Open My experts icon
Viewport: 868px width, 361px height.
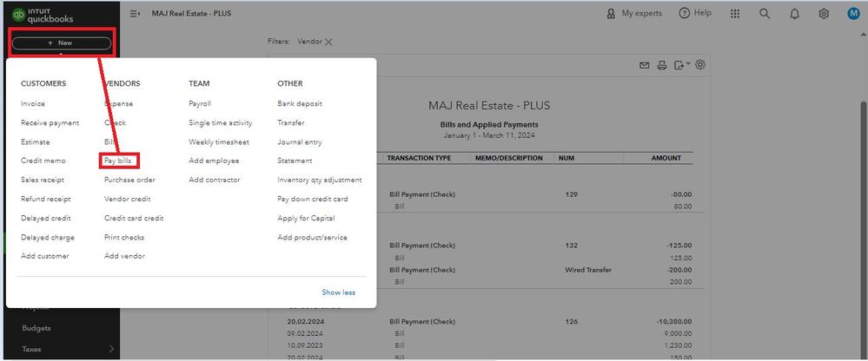coord(611,13)
